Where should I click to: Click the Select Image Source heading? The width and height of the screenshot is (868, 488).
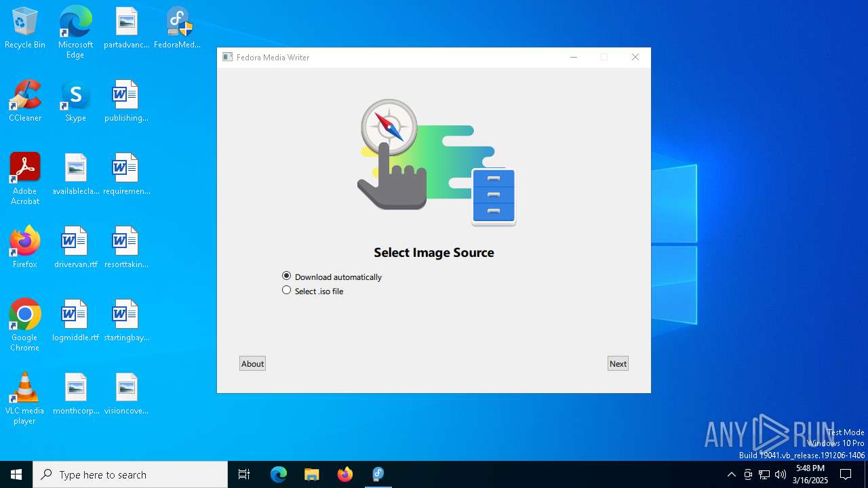pyautogui.click(x=434, y=252)
